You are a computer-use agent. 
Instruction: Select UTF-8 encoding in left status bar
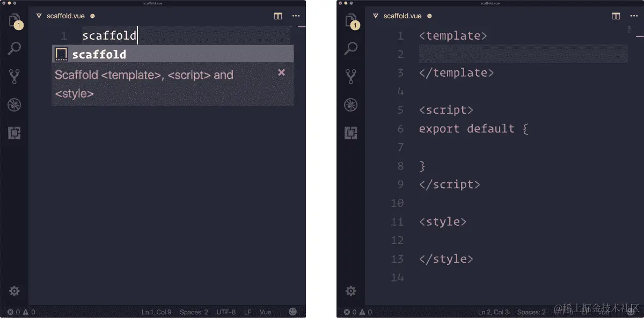(x=226, y=312)
